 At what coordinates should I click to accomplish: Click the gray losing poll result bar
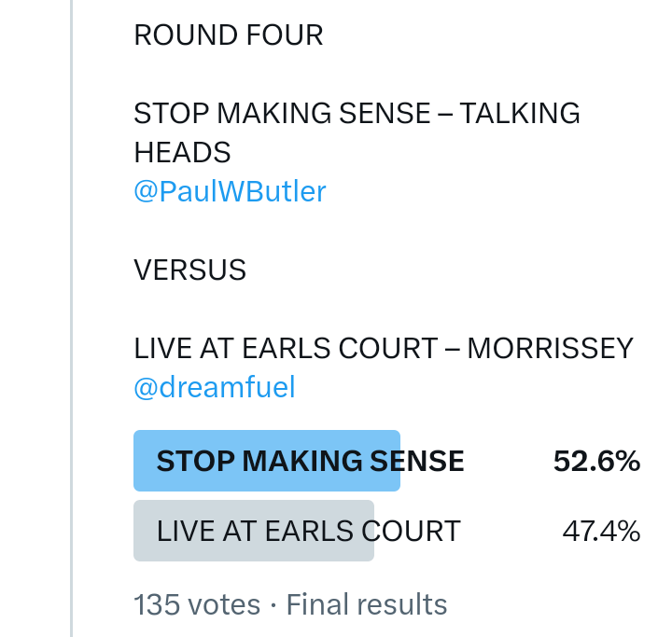(253, 531)
